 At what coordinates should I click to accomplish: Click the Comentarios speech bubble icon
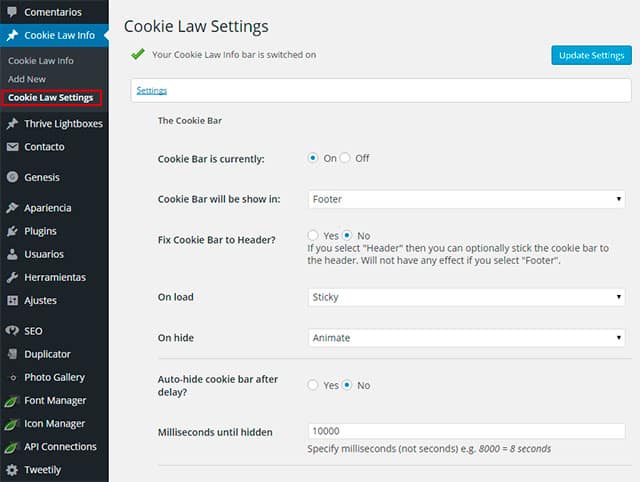point(12,11)
